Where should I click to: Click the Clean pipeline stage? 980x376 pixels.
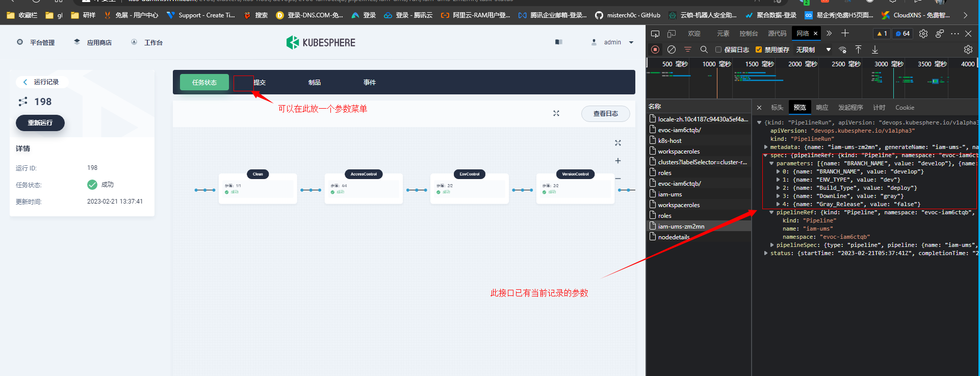(258, 187)
